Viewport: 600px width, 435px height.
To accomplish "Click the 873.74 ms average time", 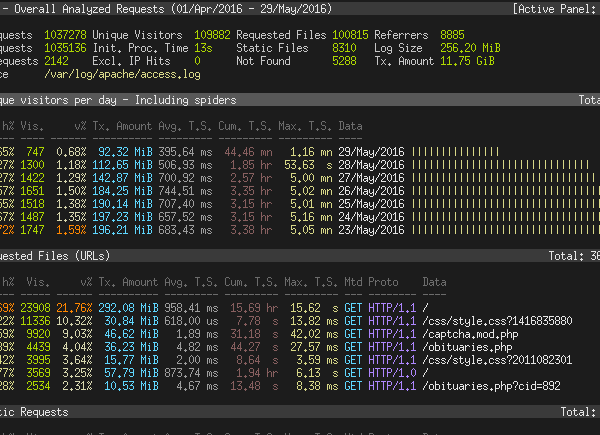I will (x=191, y=373).
